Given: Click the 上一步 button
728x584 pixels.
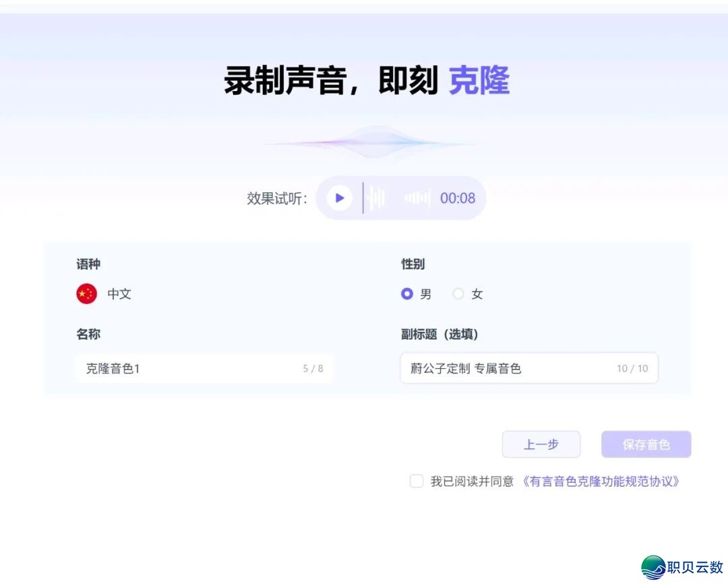Looking at the screenshot, I should (541, 444).
